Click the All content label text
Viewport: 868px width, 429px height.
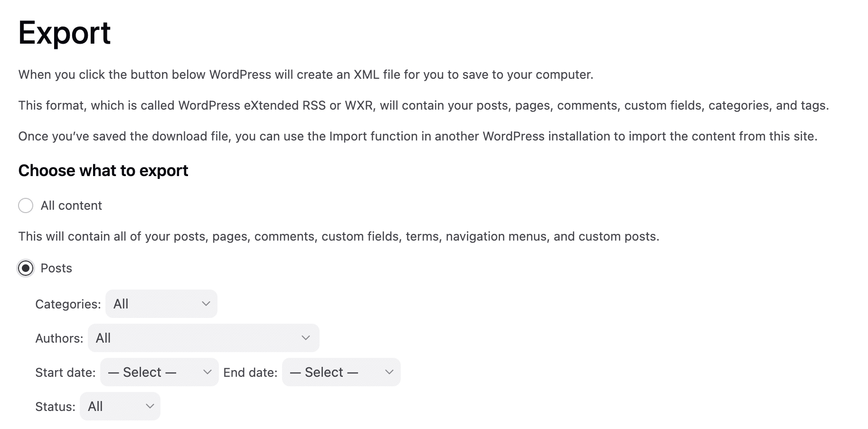tap(71, 205)
